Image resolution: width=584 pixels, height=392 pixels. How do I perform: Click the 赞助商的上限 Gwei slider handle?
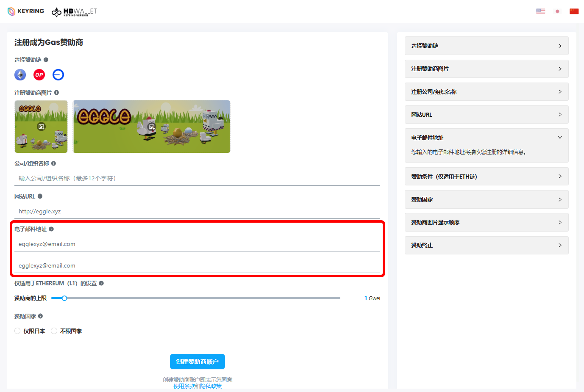64,298
